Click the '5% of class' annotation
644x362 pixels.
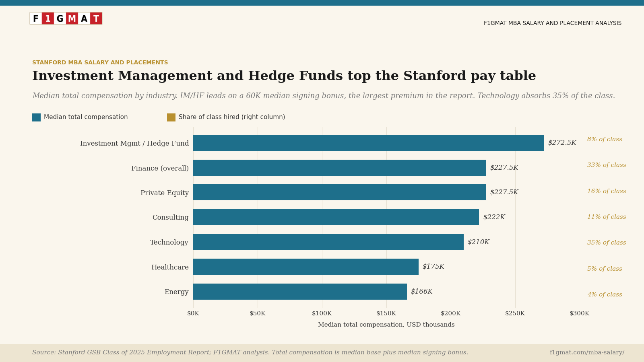[x=605, y=269]
